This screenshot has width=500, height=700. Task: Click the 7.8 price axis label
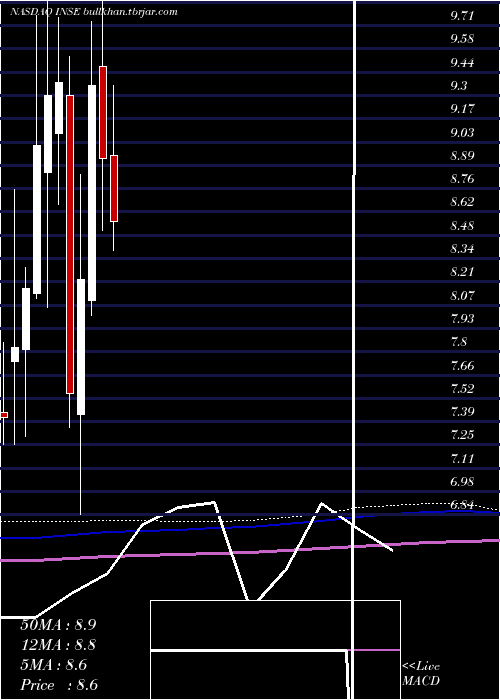(x=458, y=342)
